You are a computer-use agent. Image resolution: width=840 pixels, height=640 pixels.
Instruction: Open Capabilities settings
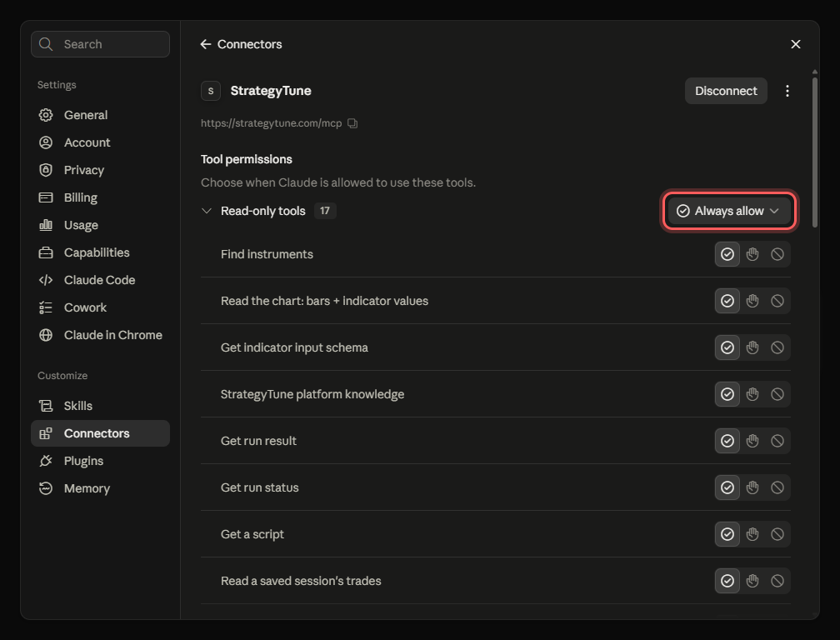click(x=100, y=252)
